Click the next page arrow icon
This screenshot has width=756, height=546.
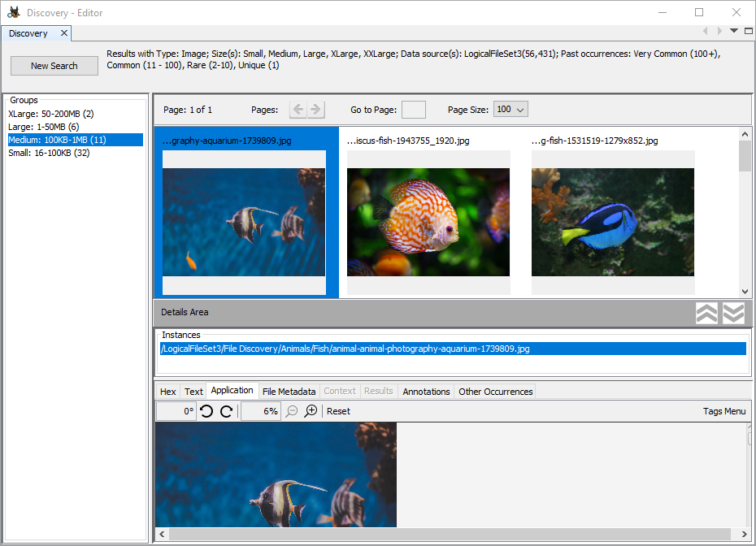click(x=315, y=109)
